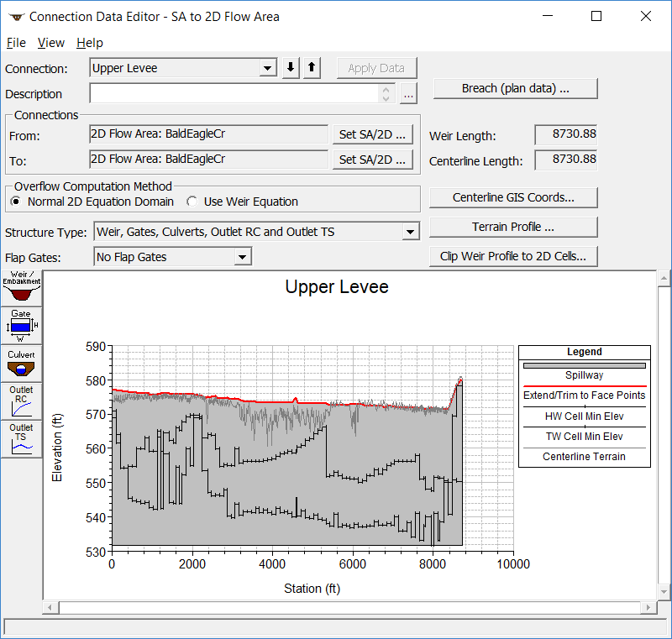Image resolution: width=672 pixels, height=639 pixels.
Task: Open the Weir / Embankment editor
Action: point(21,288)
